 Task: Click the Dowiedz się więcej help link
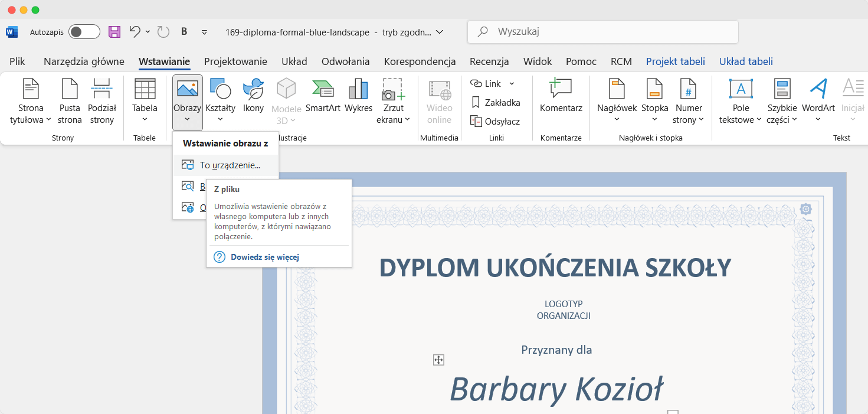pos(265,257)
